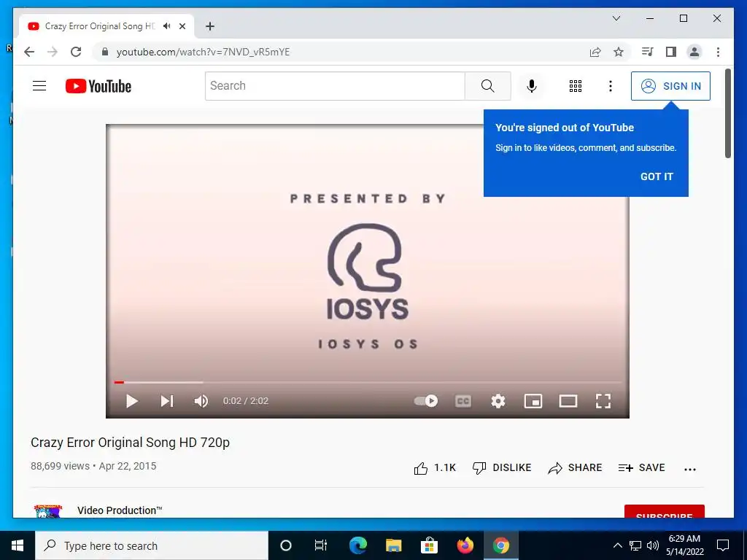Enable the miniplayer
The height and width of the screenshot is (560, 747).
point(533,401)
